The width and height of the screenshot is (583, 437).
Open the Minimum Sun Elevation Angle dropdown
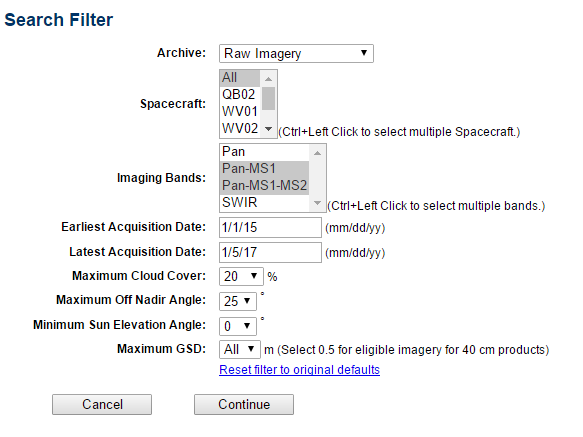click(238, 326)
